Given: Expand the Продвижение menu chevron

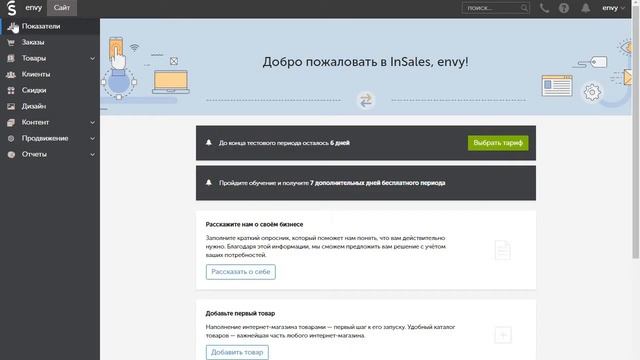Looking at the screenshot, I should pos(93,138).
